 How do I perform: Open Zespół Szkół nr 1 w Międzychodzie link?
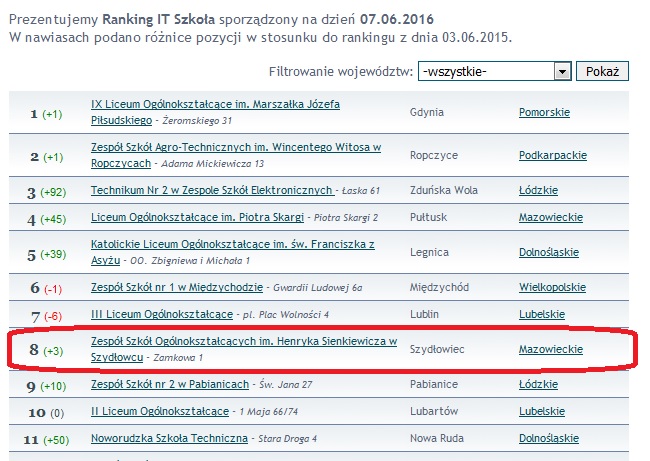(x=177, y=287)
